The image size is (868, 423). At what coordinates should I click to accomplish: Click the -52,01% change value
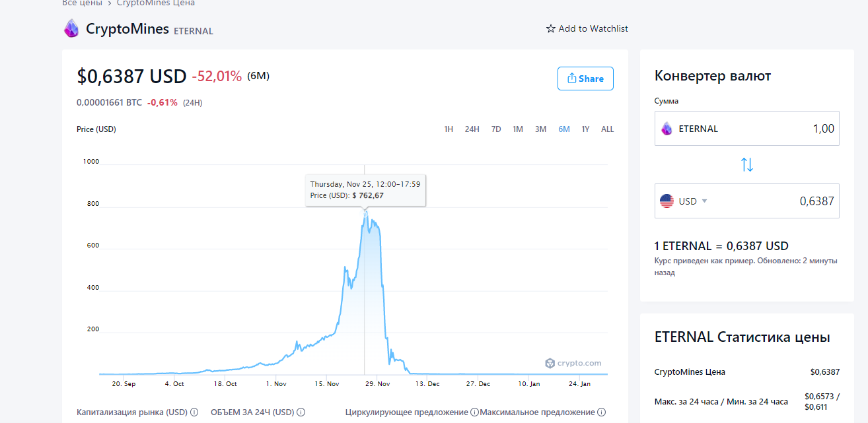pyautogui.click(x=217, y=77)
